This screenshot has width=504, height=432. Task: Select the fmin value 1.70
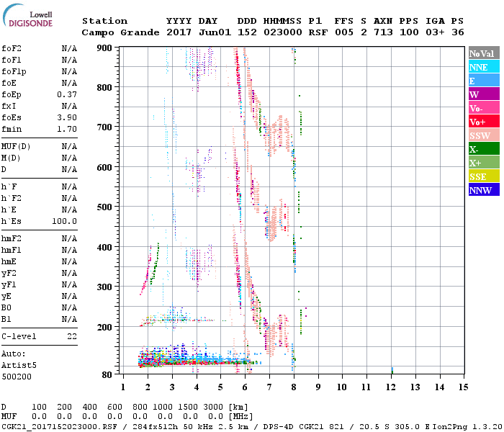[67, 129]
